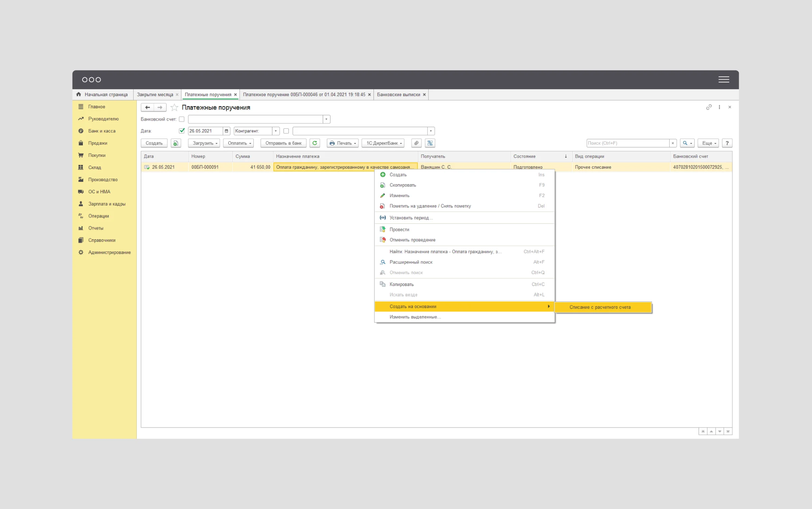Expand the Загрузить dropdown button
This screenshot has width=812, height=509.
click(204, 143)
